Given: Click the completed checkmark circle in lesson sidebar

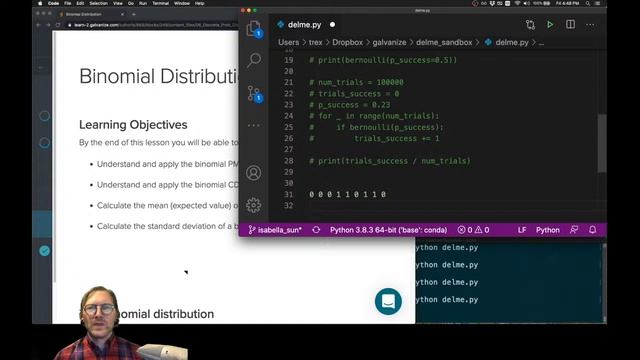Looking at the screenshot, I should click(44, 251).
